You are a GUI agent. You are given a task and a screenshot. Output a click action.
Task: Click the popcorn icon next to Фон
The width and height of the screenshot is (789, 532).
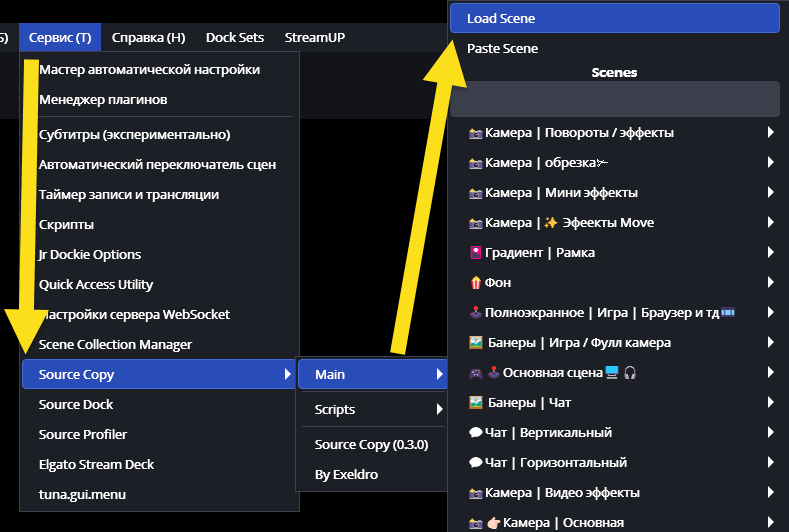pyautogui.click(x=475, y=283)
